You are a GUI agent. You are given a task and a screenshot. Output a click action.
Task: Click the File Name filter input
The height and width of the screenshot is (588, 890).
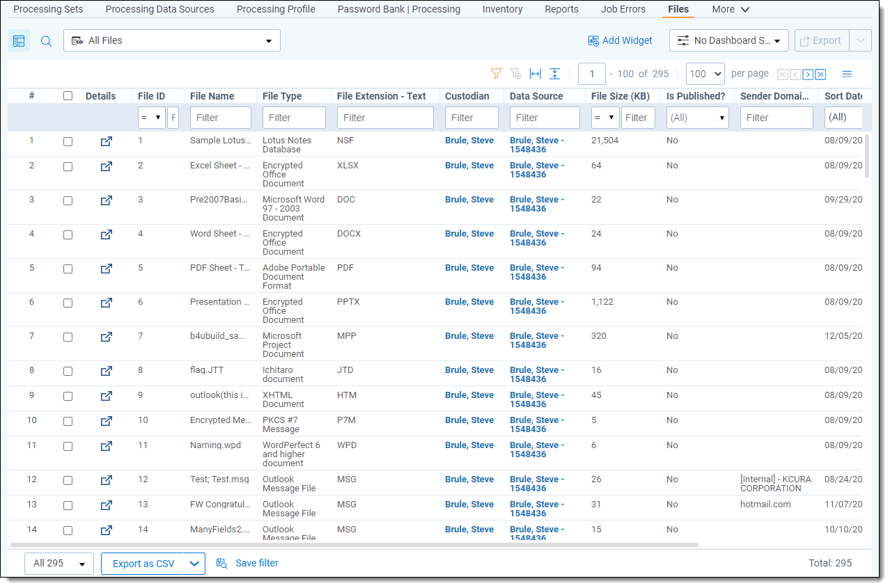click(220, 118)
